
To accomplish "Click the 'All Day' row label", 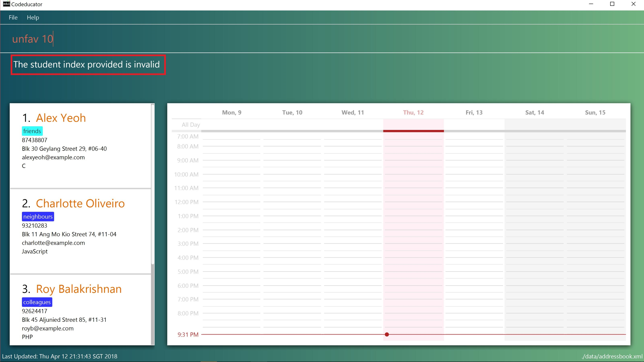I will 191,125.
